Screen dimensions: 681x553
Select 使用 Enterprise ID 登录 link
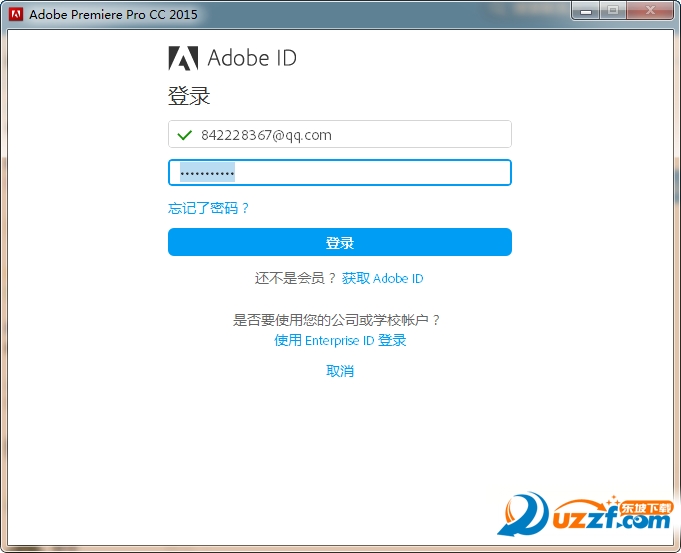[340, 340]
